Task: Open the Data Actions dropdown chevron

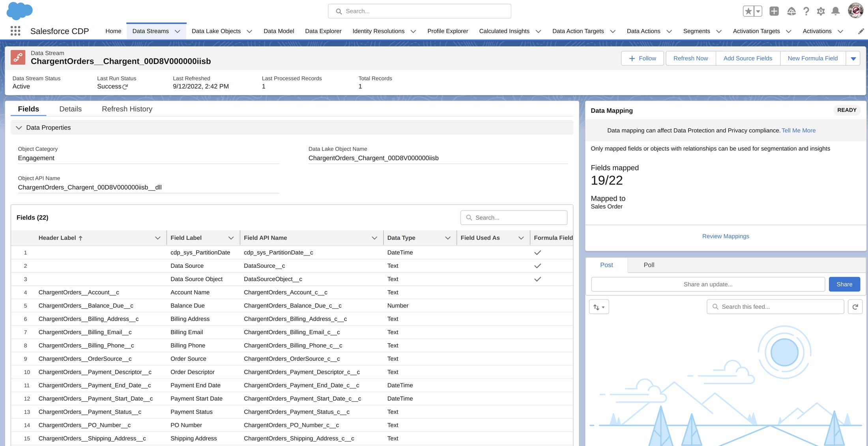Action: pos(669,31)
